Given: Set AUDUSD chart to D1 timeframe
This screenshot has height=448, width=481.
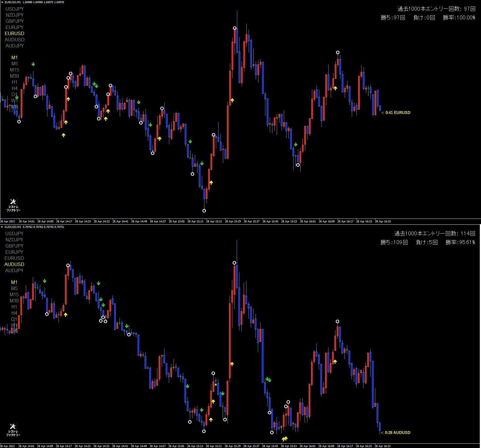Looking at the screenshot, I should [14, 319].
